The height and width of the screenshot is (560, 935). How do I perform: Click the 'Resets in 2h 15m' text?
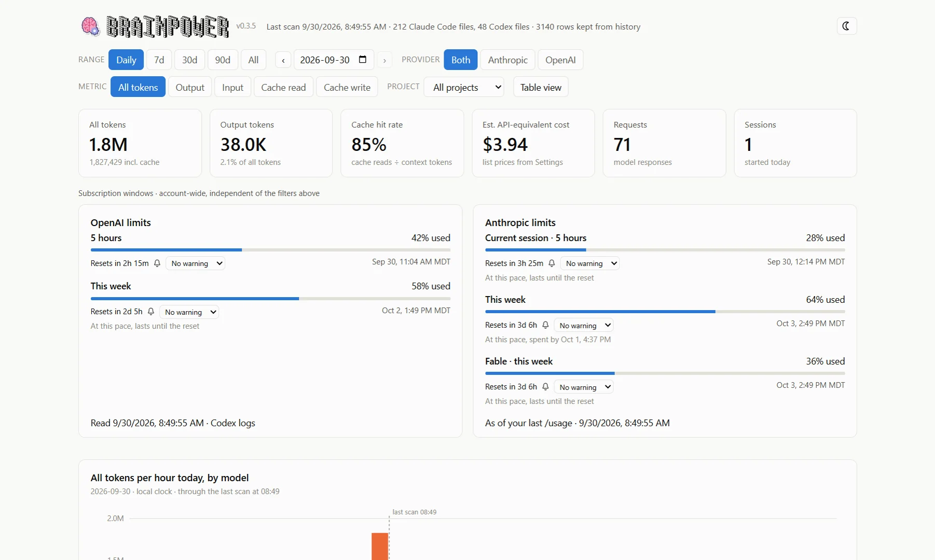119,263
